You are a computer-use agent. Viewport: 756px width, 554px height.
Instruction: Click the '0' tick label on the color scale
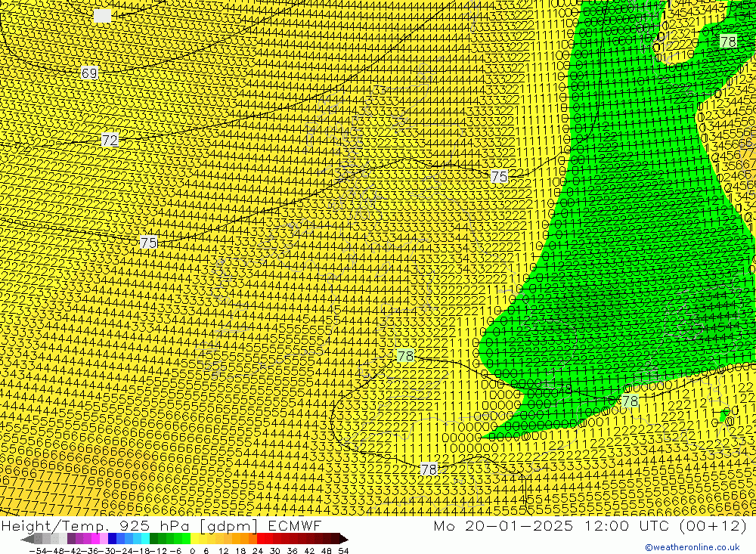192,551
